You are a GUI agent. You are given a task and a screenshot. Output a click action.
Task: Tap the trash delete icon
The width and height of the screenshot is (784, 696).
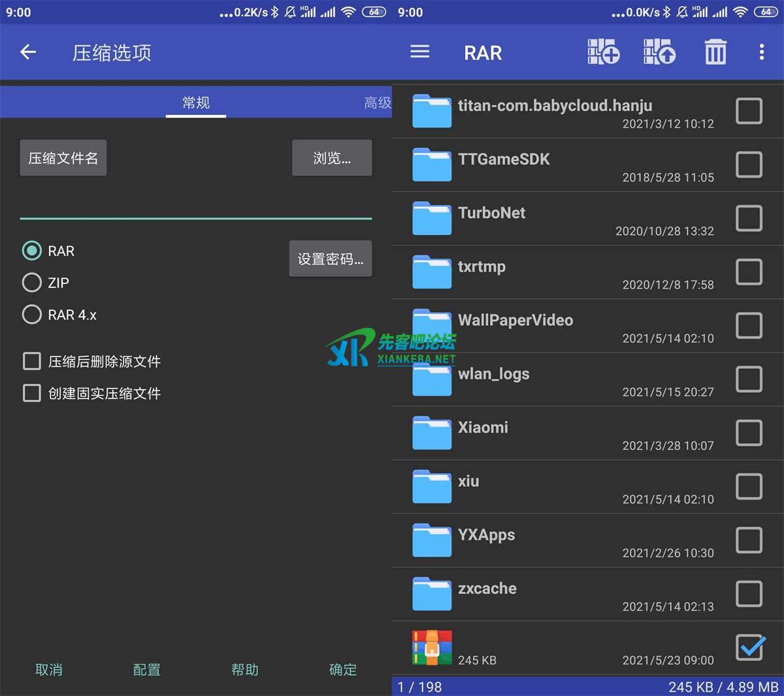715,52
